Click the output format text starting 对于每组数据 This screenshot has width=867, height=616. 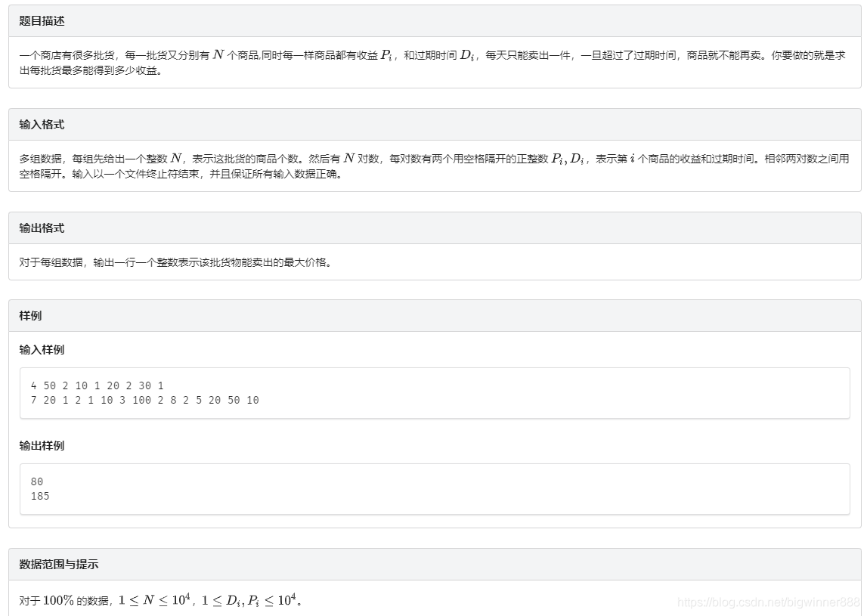point(176,262)
